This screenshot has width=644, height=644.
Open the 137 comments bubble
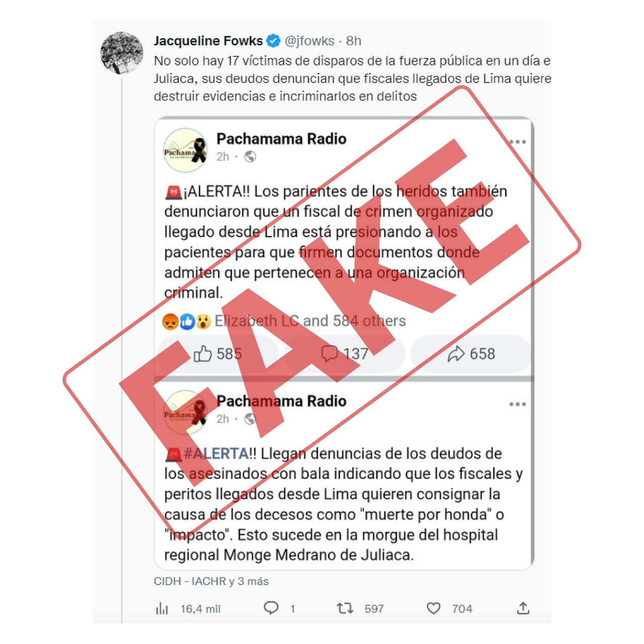point(345,354)
